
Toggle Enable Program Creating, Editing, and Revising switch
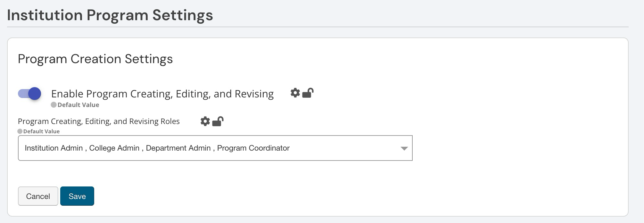tap(29, 94)
